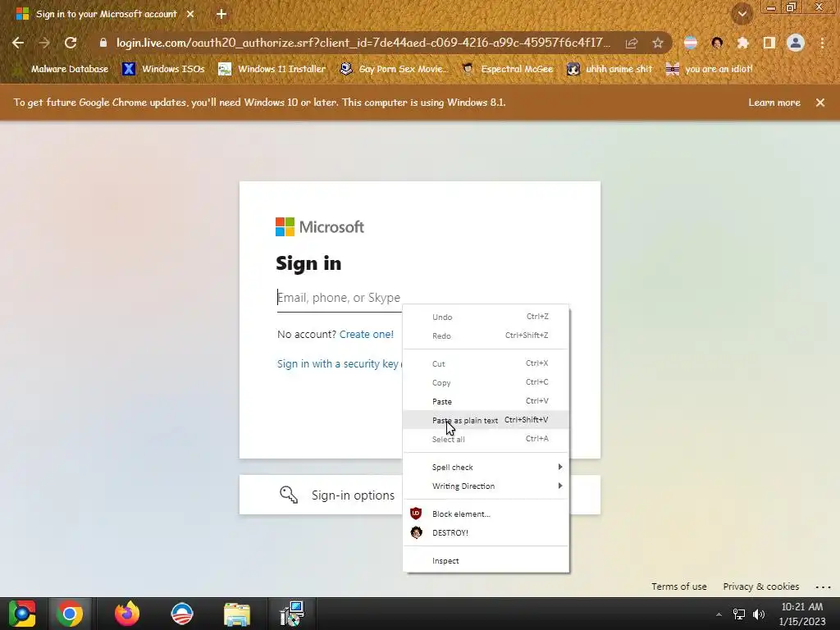840x630 pixels.
Task: Open the Windows ISOs bookmark
Action: click(x=163, y=69)
